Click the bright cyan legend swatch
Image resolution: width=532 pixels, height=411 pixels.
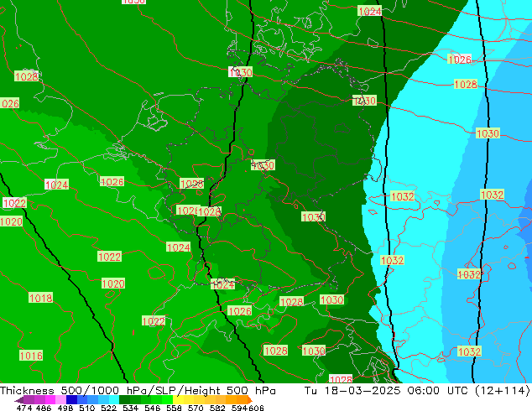[114, 400]
